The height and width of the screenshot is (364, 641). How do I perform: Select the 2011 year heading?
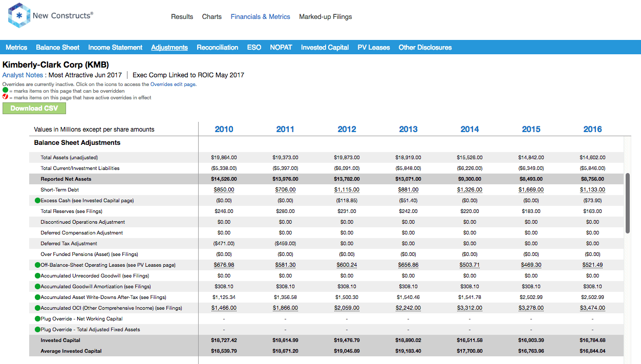point(285,129)
